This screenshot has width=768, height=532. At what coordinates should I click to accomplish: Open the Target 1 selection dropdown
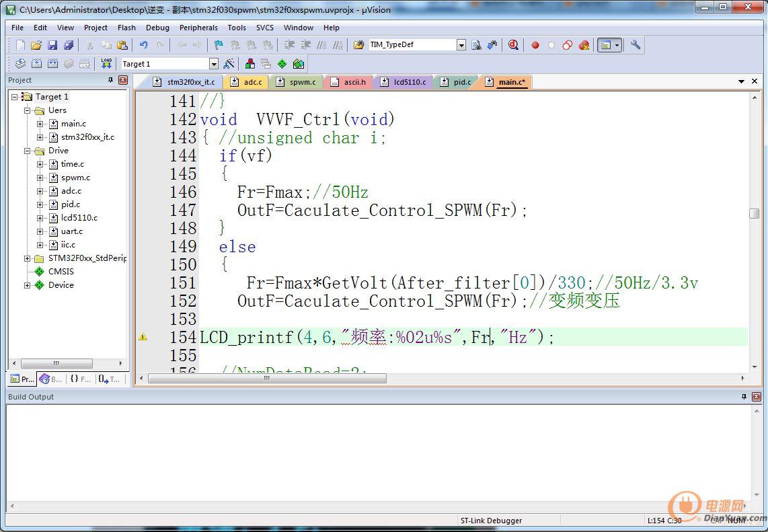[214, 64]
